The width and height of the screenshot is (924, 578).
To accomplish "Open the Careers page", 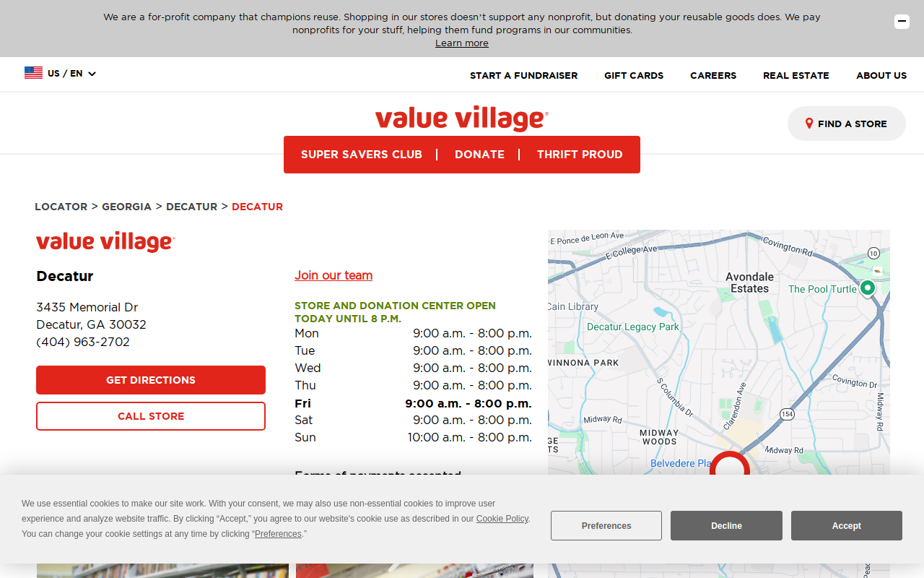I will [x=713, y=75].
